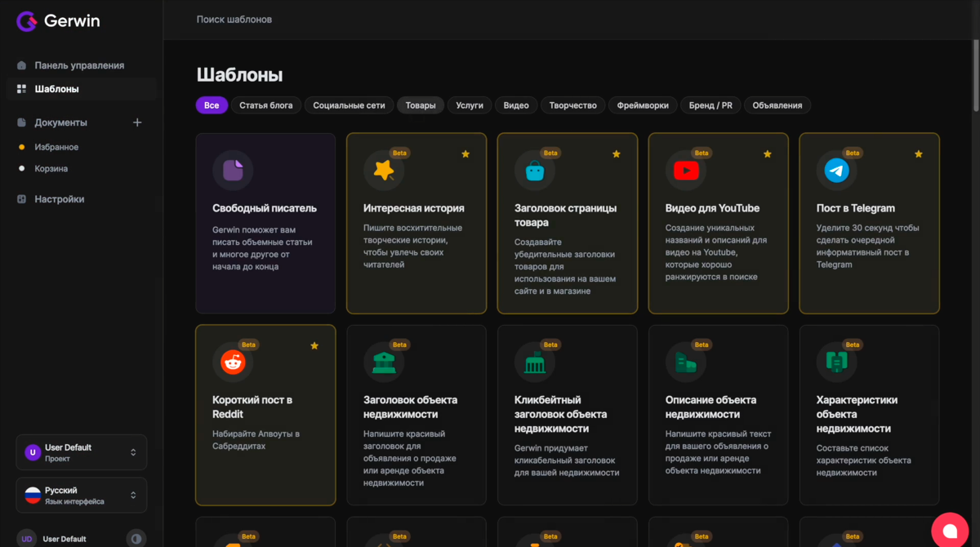The height and width of the screenshot is (547, 980).
Task: Filter templates by Статья блога
Action: pos(266,105)
